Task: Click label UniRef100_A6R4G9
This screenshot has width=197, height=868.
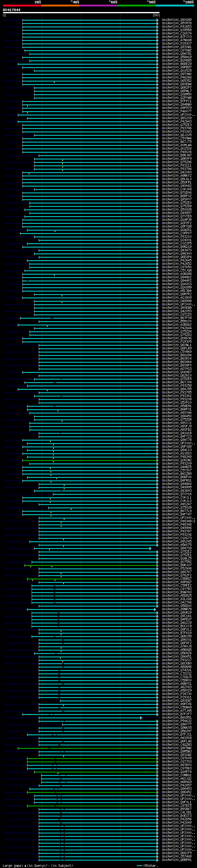Action: 177,782
